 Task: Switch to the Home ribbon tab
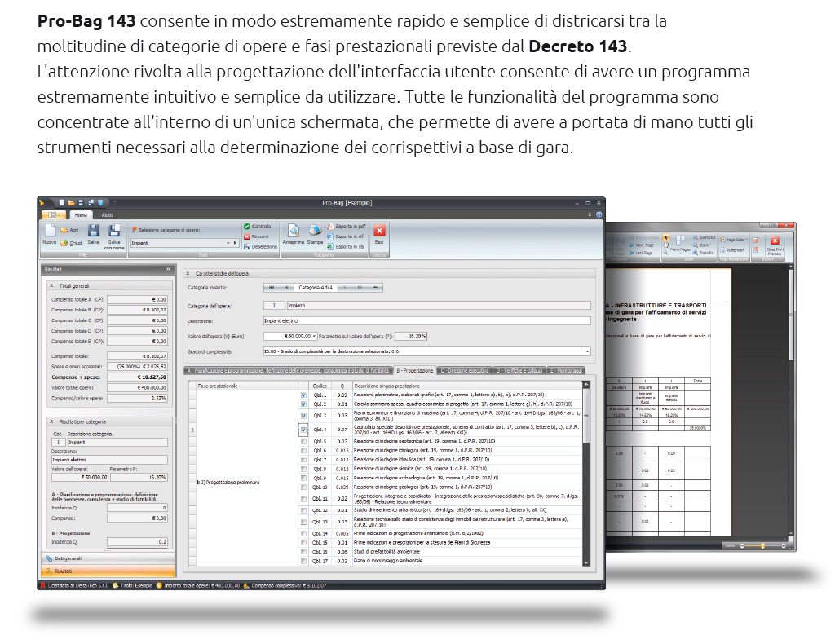coord(81,215)
